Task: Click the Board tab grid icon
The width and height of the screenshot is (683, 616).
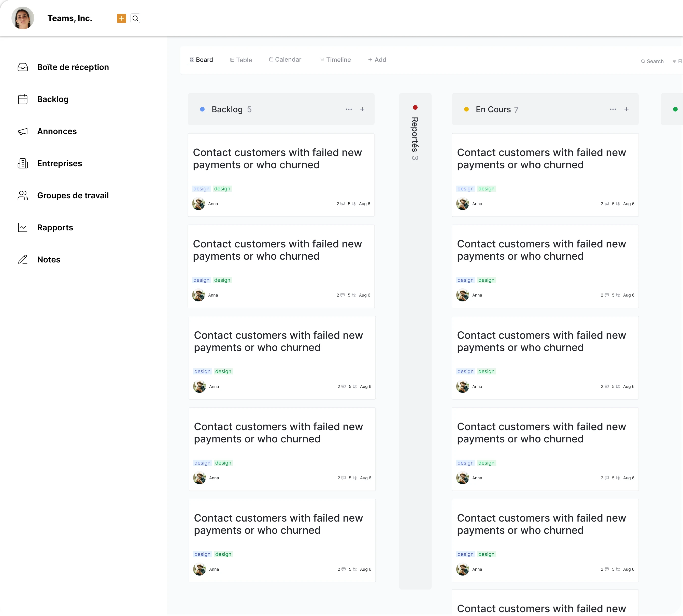Action: click(192, 60)
